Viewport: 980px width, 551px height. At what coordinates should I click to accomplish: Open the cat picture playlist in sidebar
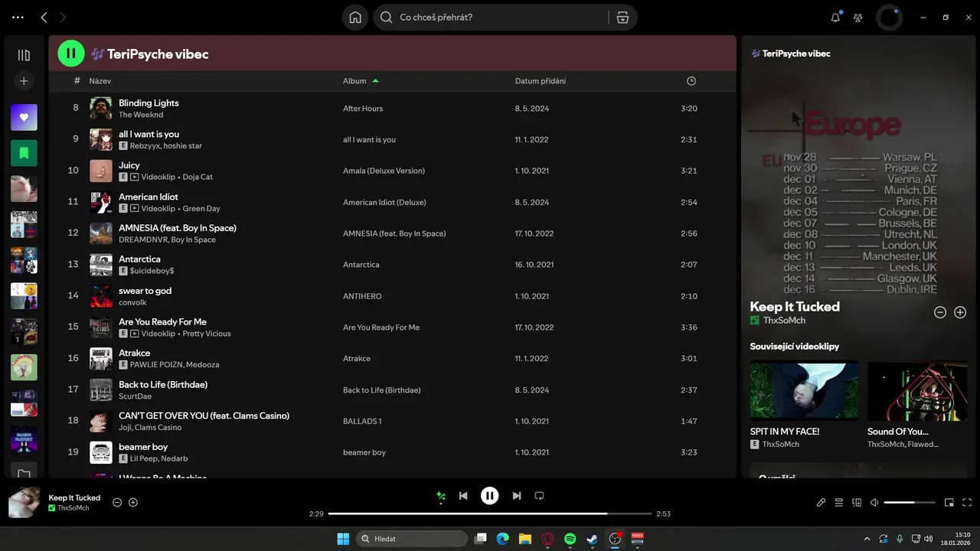coord(24,188)
